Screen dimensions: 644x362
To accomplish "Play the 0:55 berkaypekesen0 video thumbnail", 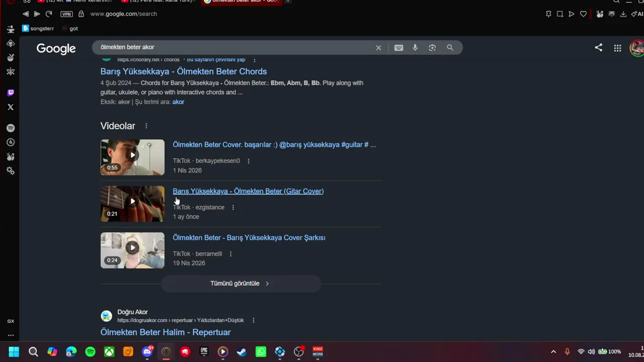I will 132,157.
